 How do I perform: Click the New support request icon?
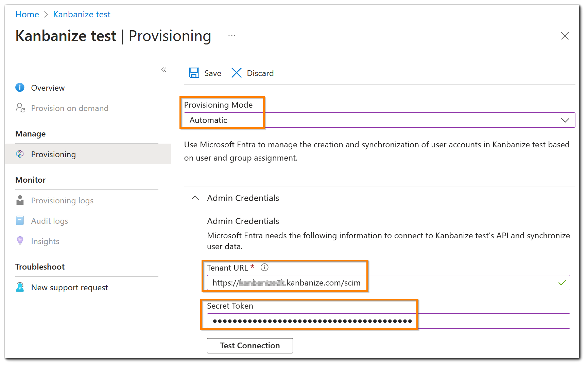point(20,287)
